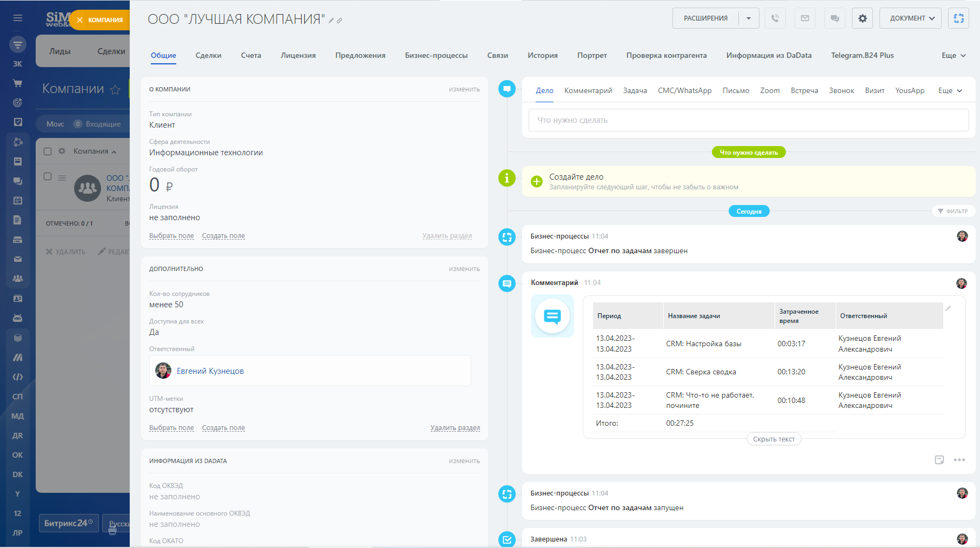Toggle the favorite star next to Компании
The height and width of the screenshot is (548, 980).
click(115, 90)
